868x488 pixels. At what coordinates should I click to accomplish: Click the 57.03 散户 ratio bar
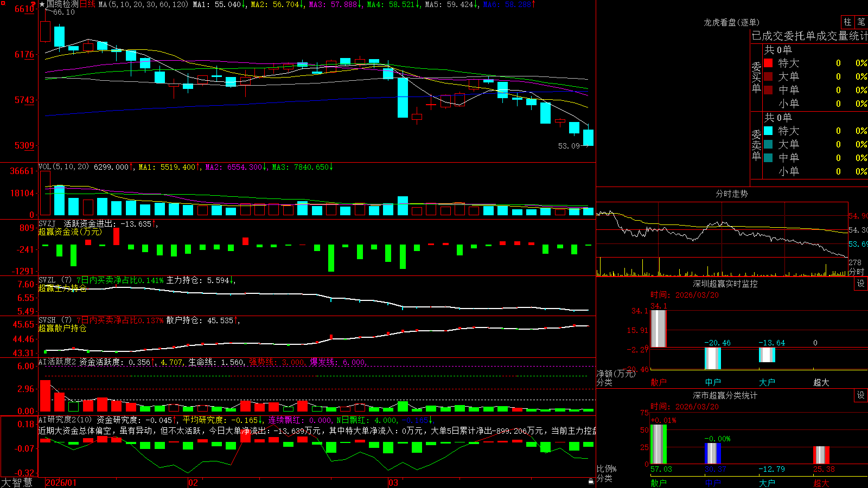(x=658, y=445)
